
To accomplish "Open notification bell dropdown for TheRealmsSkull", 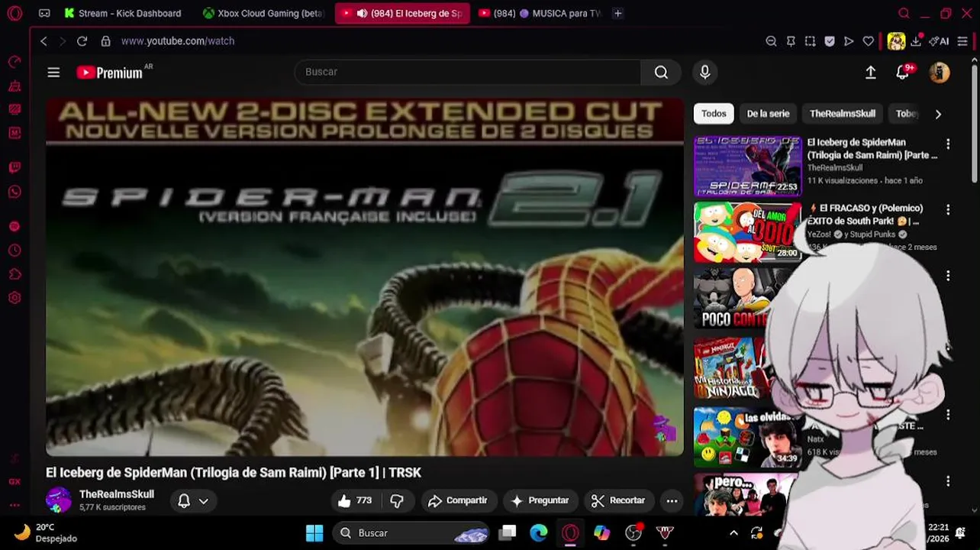I will click(193, 500).
